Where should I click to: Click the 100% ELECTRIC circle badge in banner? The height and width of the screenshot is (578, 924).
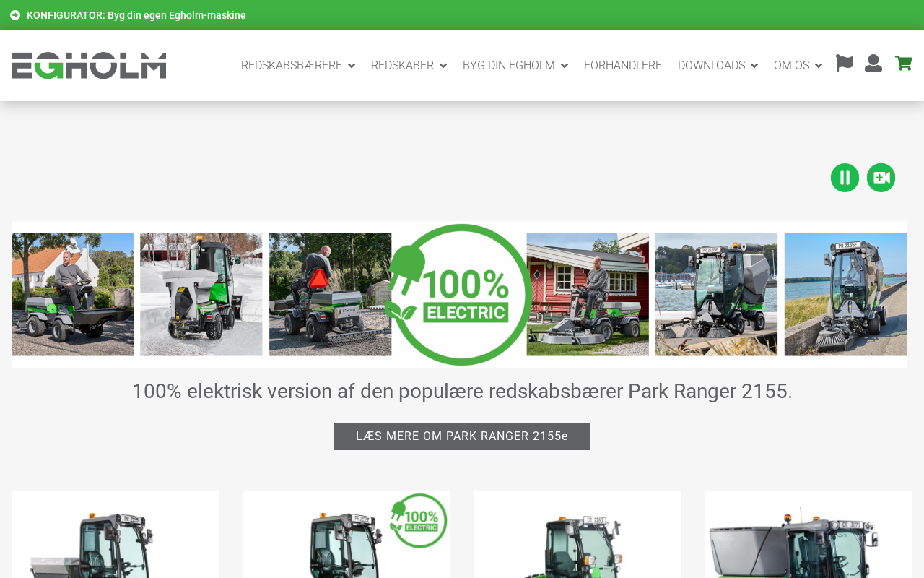[459, 295]
